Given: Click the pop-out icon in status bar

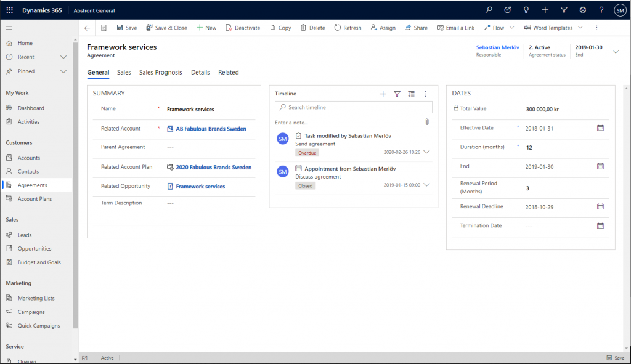Looking at the screenshot, I should (84, 358).
